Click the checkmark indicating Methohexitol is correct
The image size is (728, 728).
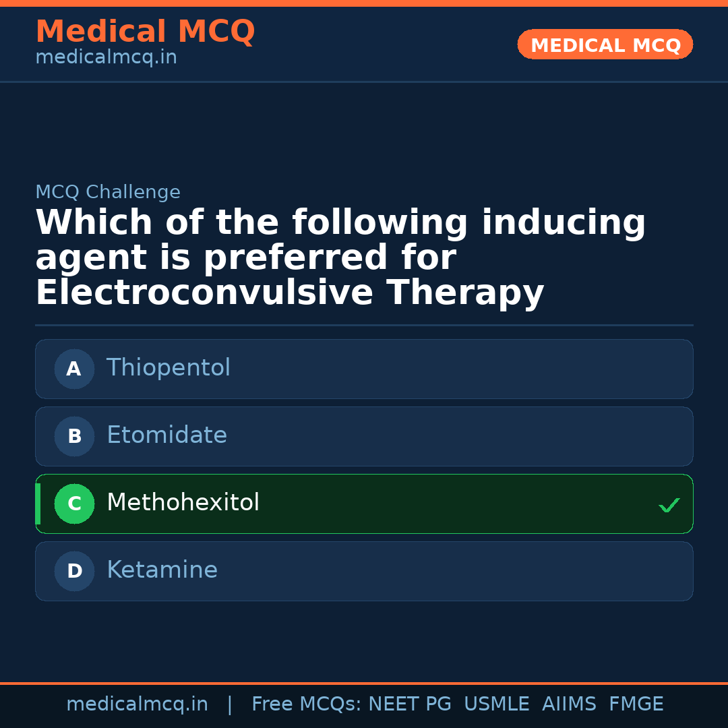669,504
